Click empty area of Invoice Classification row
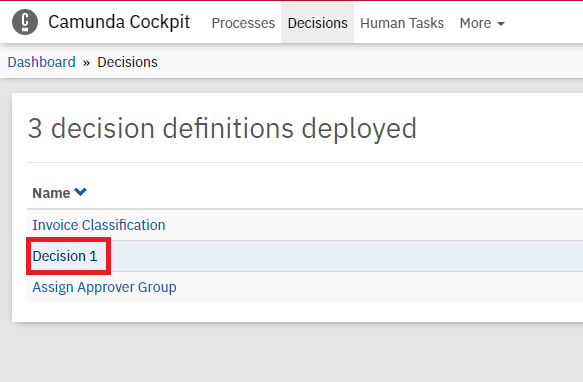 click(372, 225)
